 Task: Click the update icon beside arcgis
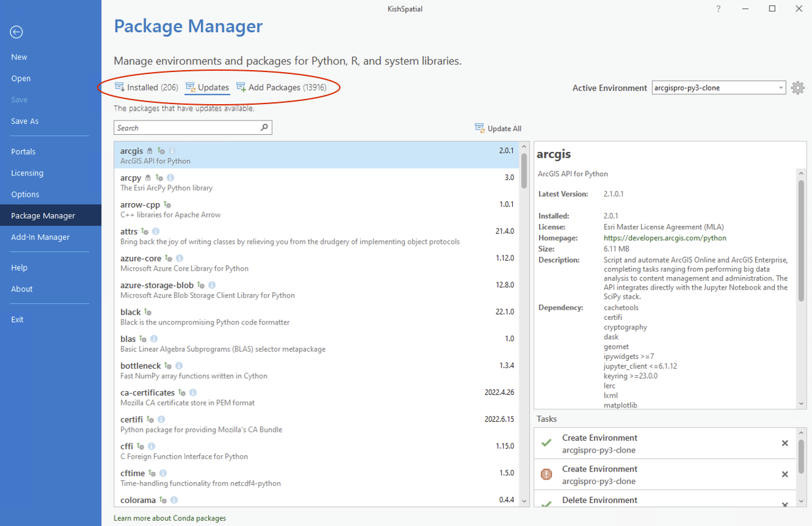[160, 151]
